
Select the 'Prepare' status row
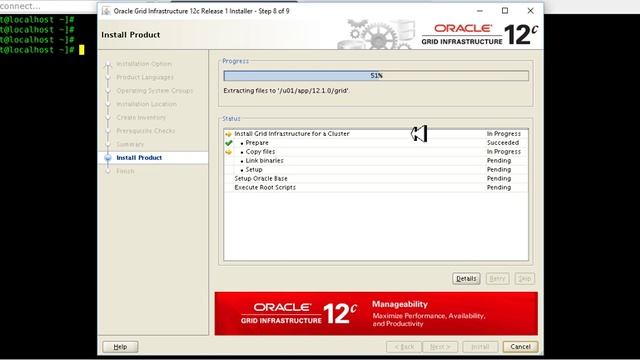[376, 143]
